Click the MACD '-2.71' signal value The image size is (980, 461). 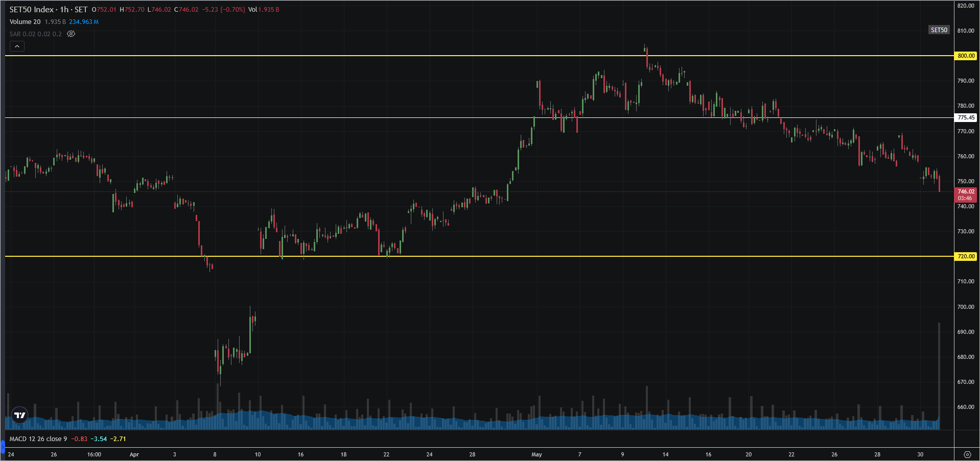118,439
